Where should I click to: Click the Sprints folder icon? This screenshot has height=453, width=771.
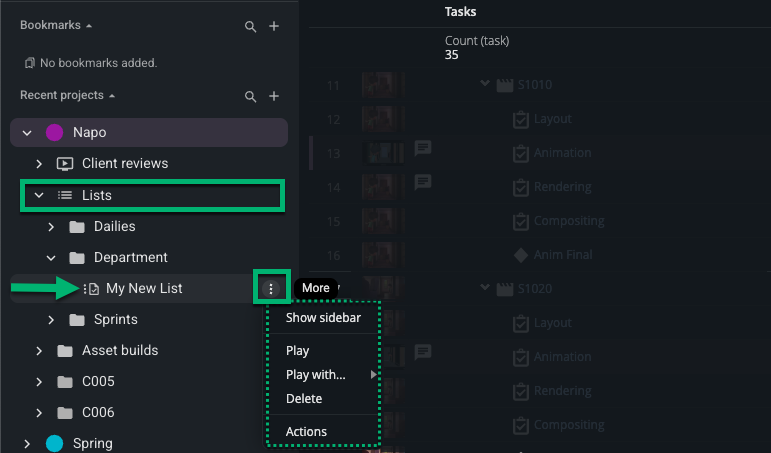tap(77, 320)
